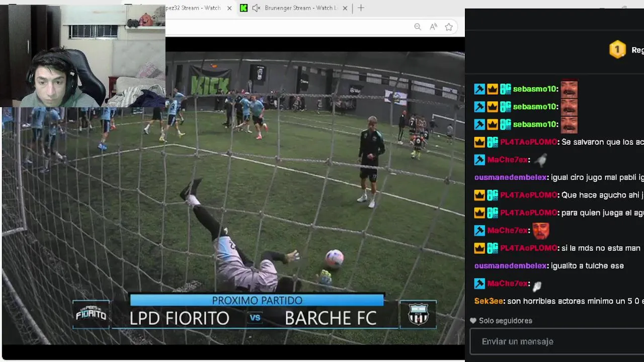Click OG badge beside "si la mds no esta" message
This screenshot has width=644, height=362.
click(493, 248)
